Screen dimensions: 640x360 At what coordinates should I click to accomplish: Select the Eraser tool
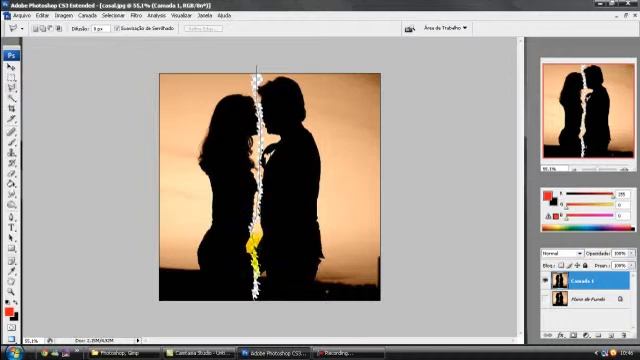[11, 174]
